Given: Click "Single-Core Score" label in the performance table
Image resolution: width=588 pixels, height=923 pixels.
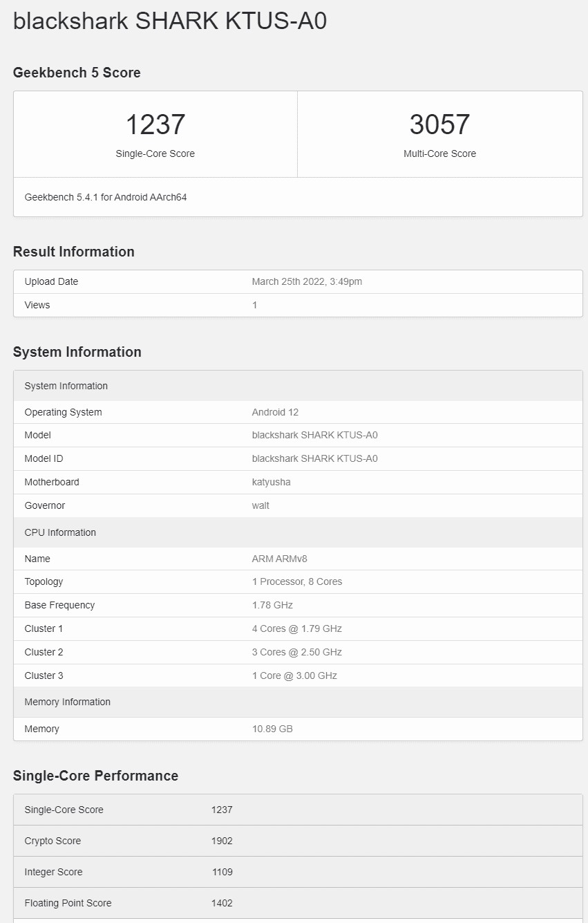Looking at the screenshot, I should tap(64, 810).
